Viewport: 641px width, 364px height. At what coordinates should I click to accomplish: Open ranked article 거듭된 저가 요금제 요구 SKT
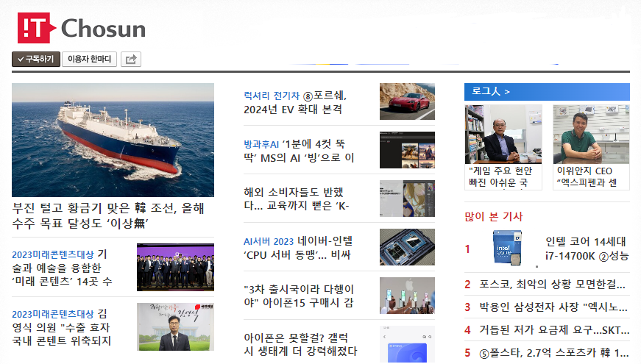click(554, 330)
